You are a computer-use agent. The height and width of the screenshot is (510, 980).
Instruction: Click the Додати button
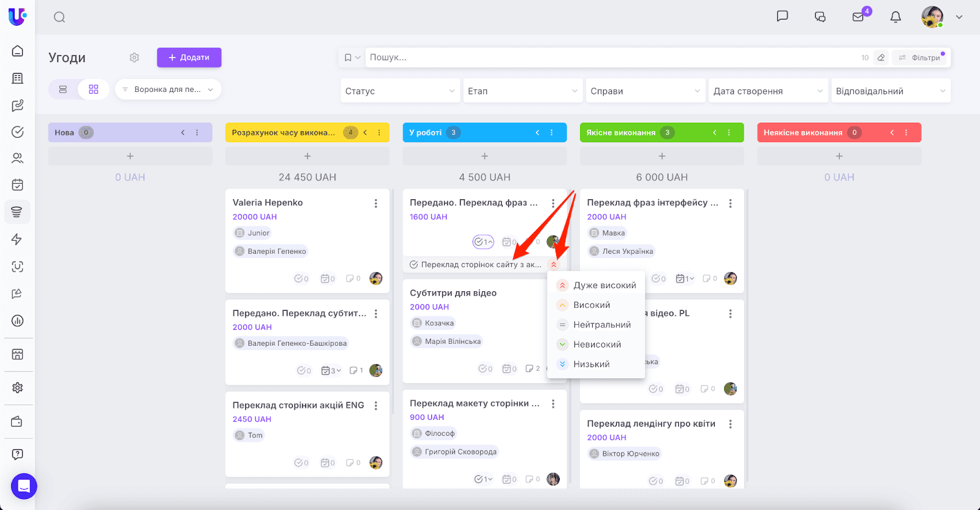pos(189,58)
